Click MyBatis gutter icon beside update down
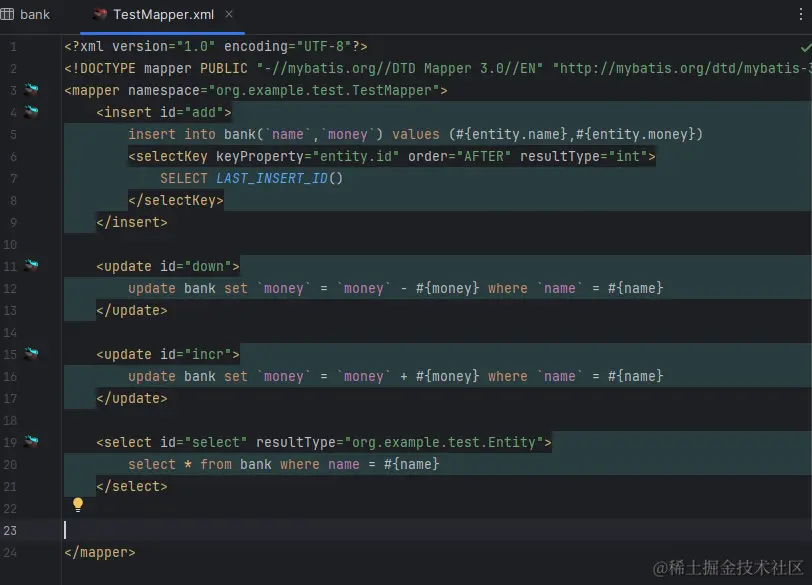The height and width of the screenshot is (585, 812). point(31,266)
